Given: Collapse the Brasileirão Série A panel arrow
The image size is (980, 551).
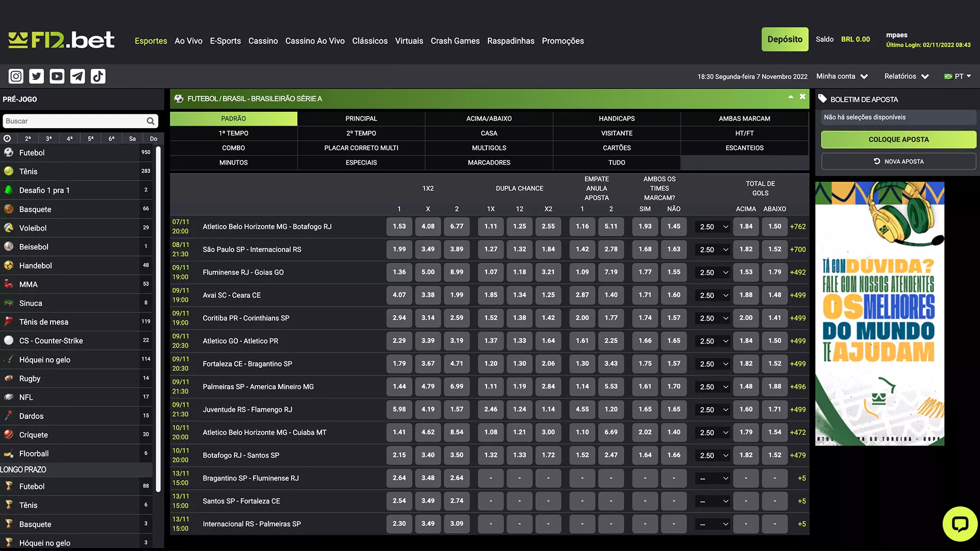Looking at the screenshot, I should (791, 96).
